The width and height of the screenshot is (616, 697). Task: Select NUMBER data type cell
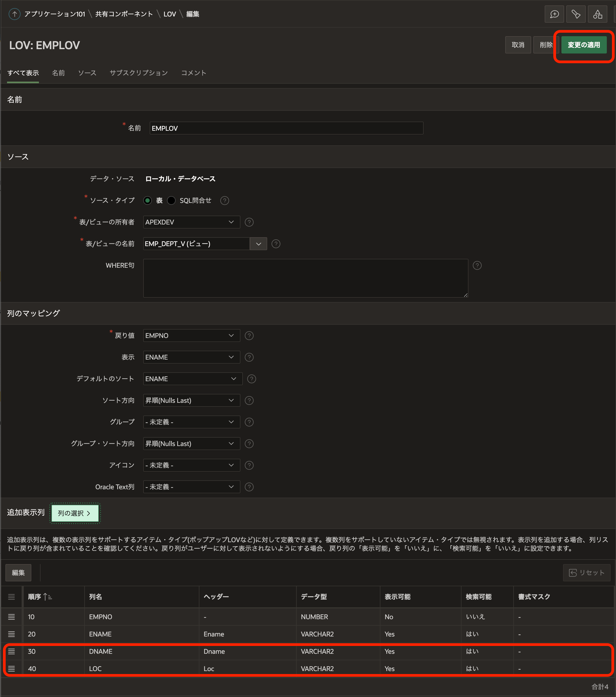[338, 617]
